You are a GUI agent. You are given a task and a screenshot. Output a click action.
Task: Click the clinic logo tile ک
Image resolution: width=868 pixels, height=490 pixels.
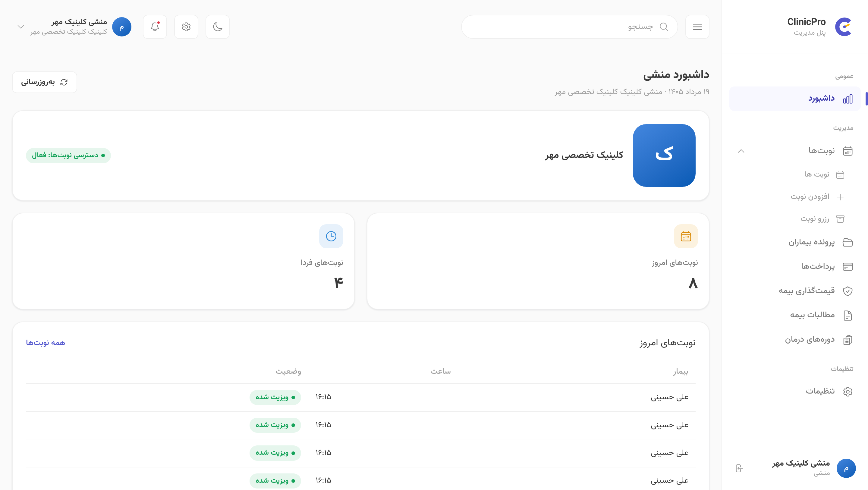pyautogui.click(x=664, y=155)
